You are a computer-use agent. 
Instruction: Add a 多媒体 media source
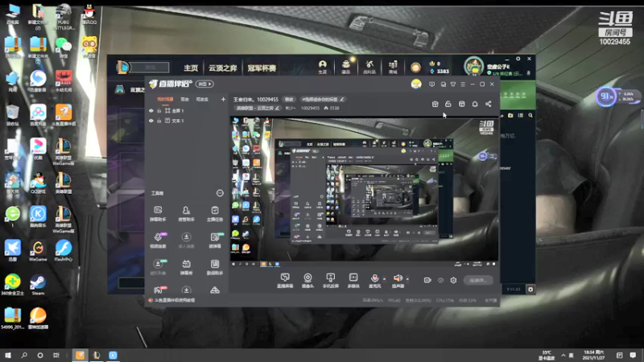[x=353, y=280]
